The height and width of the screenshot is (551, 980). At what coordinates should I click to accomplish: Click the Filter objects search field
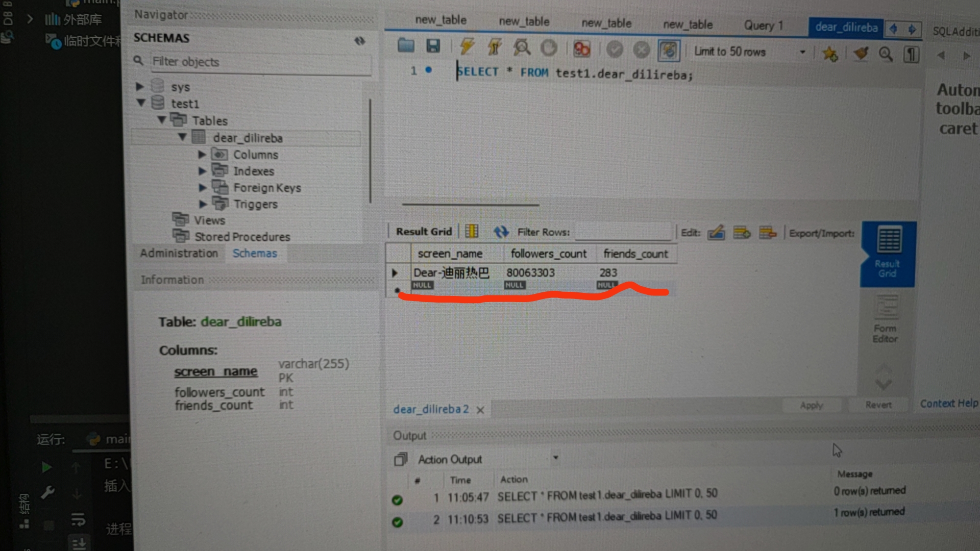click(x=260, y=62)
